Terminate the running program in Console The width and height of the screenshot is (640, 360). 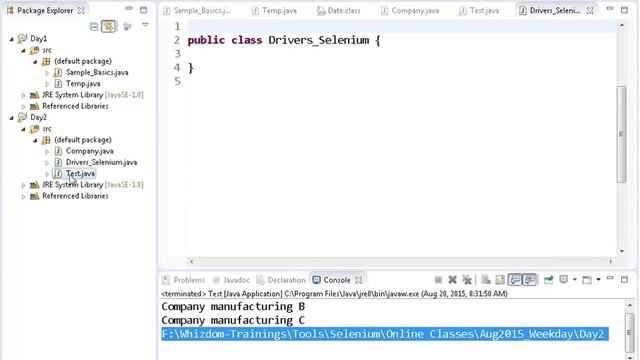click(438, 280)
